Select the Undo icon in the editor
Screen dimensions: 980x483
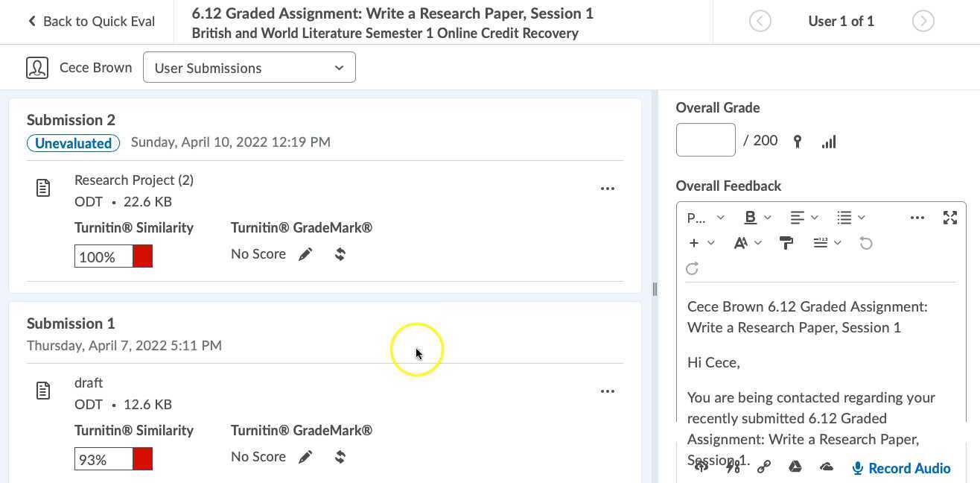coord(866,243)
